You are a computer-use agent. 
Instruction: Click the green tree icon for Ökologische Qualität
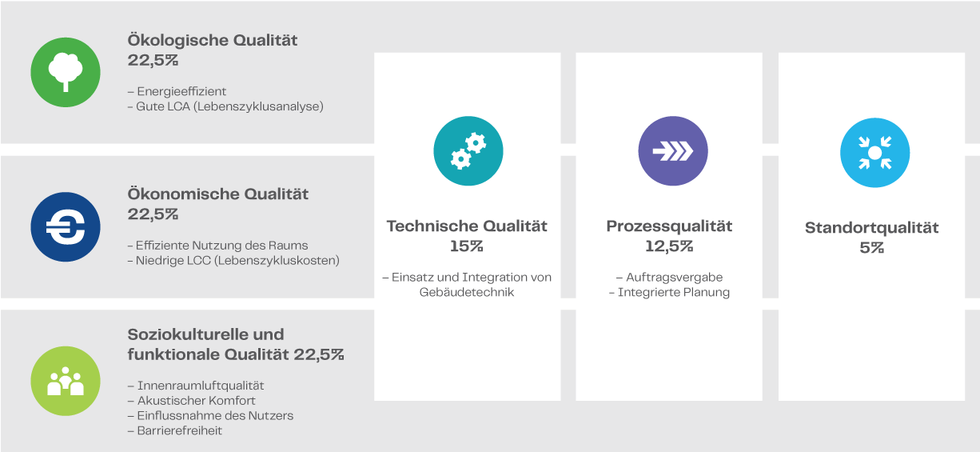point(66,73)
